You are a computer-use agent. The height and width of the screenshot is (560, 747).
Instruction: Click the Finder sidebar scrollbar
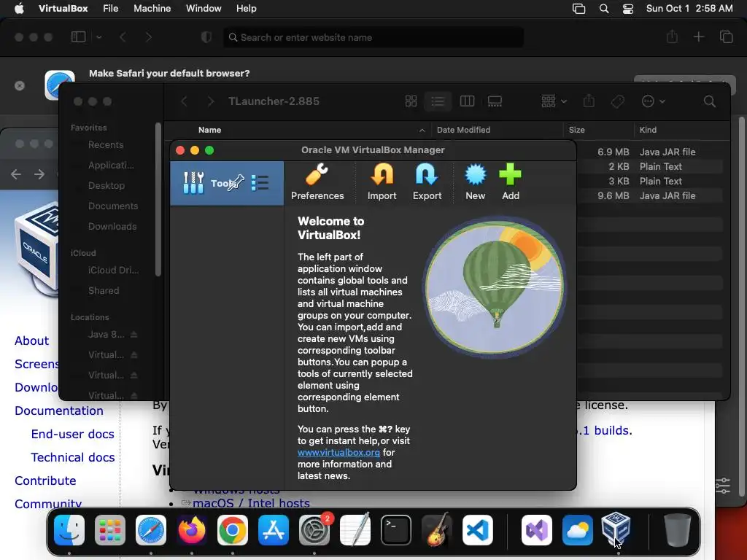(x=158, y=199)
